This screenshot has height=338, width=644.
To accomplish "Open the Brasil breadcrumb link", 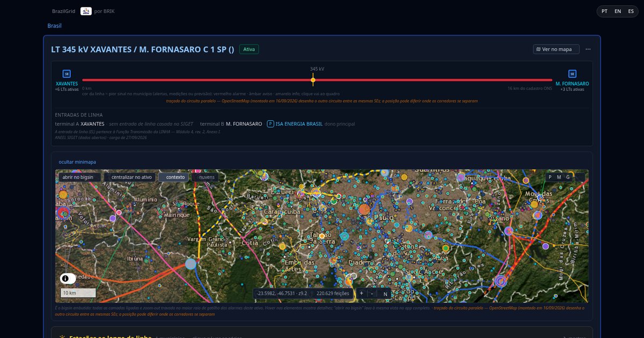I will point(55,26).
